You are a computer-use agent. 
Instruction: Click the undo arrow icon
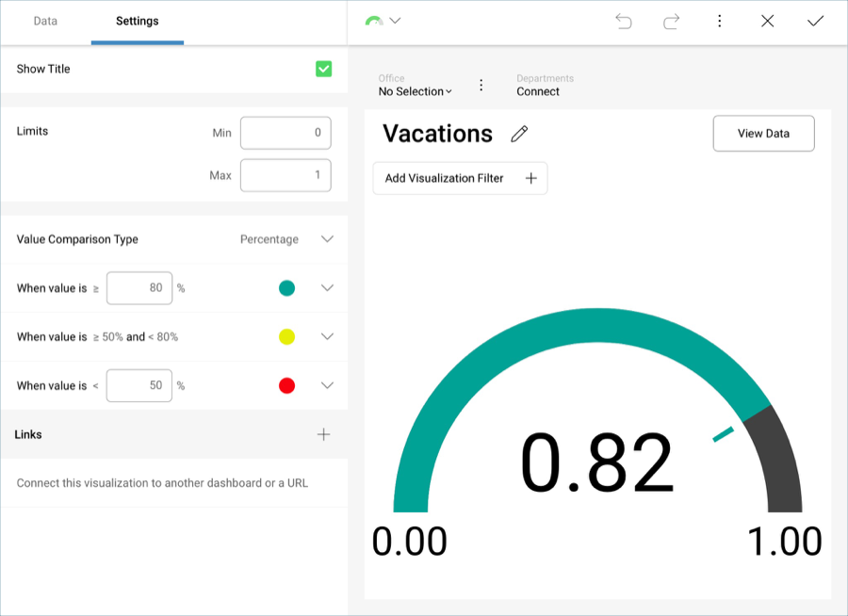[x=623, y=21]
